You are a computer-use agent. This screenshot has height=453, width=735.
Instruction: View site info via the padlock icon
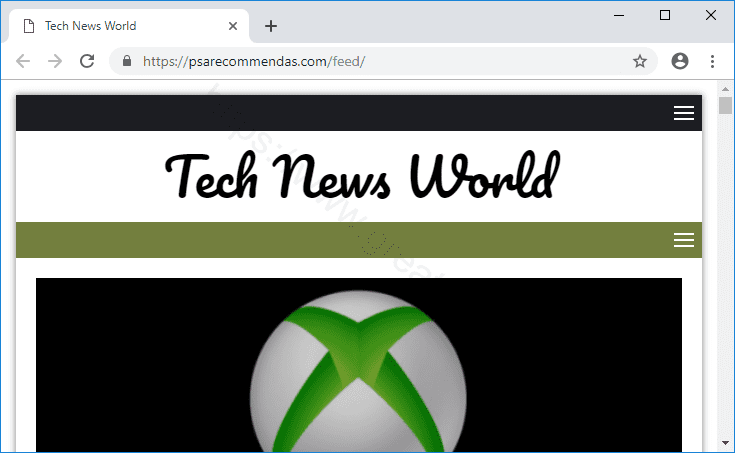pyautogui.click(x=127, y=61)
